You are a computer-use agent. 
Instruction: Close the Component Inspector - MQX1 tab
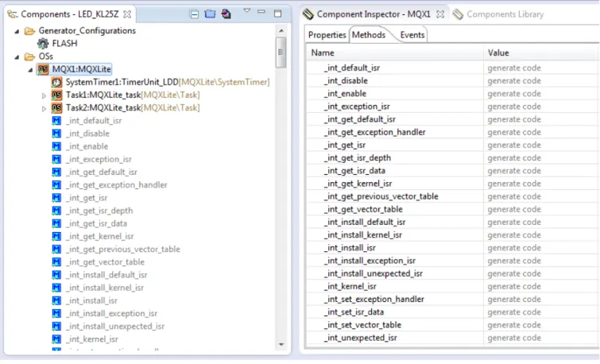pos(440,14)
